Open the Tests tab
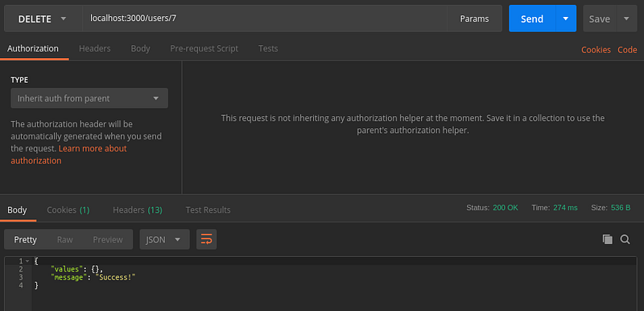This screenshot has width=644, height=311. 268,48
